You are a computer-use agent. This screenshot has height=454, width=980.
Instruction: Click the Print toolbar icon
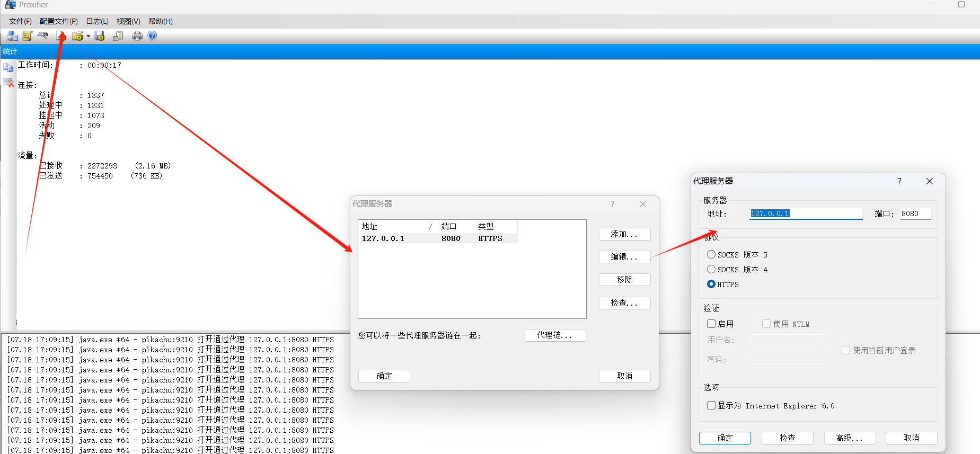tap(137, 35)
